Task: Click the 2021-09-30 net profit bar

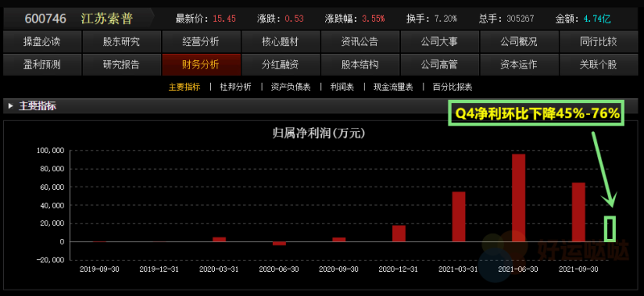Action: (578, 212)
